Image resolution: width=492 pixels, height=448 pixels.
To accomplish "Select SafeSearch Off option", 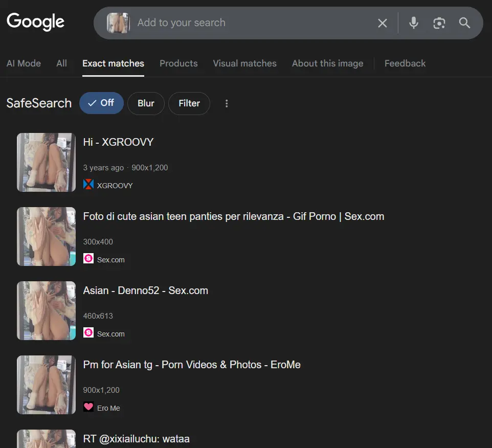I will (101, 103).
